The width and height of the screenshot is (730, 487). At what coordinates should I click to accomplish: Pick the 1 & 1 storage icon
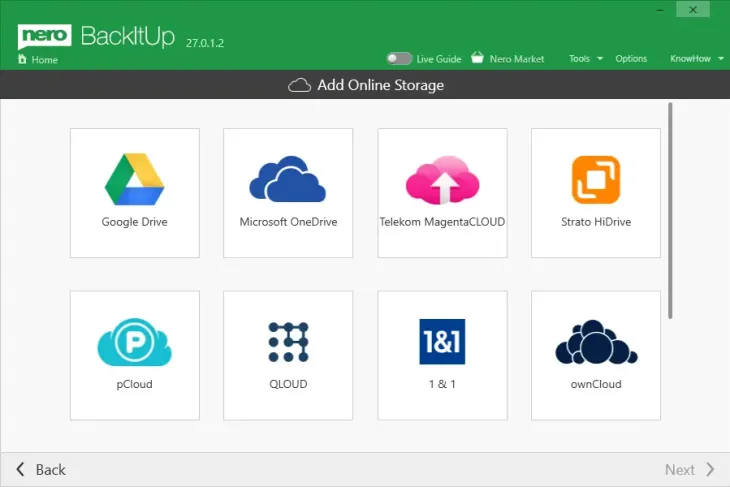pyautogui.click(x=442, y=343)
